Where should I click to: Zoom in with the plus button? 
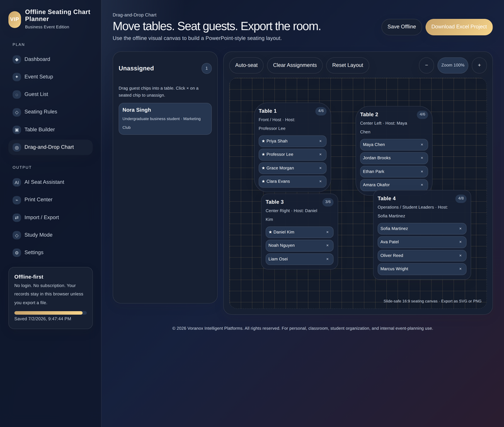[x=479, y=65]
